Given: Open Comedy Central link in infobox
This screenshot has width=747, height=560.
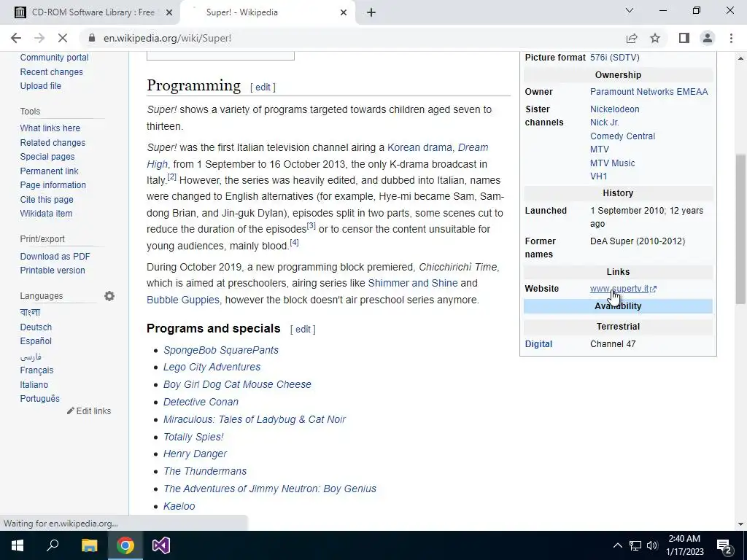Looking at the screenshot, I should point(622,136).
